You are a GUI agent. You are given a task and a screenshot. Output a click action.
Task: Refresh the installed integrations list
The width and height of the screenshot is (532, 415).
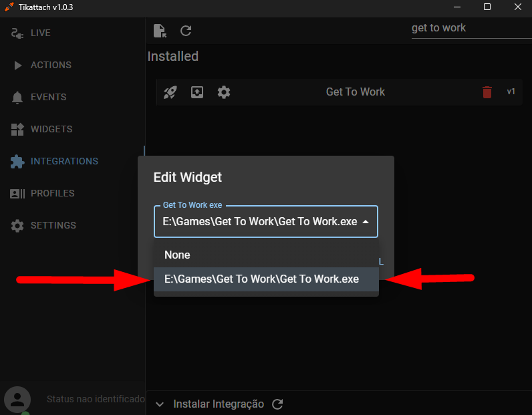tap(186, 31)
